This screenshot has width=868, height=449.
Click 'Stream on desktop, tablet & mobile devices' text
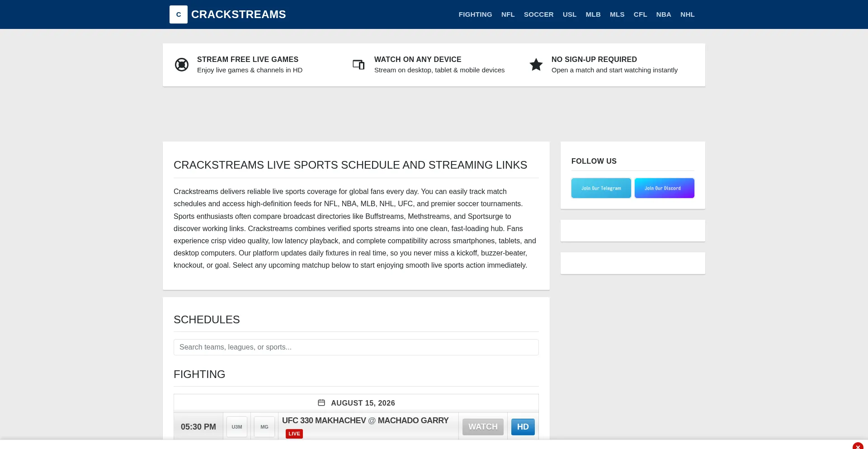(x=439, y=70)
